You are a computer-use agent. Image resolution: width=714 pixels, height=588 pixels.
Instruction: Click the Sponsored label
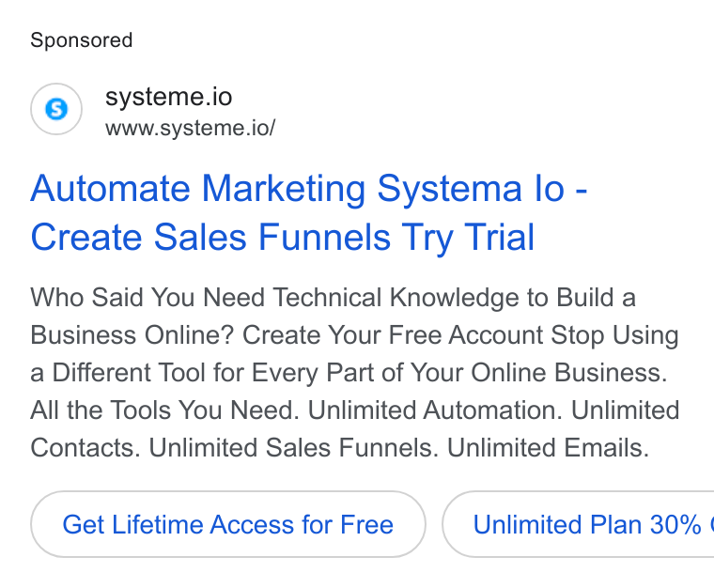[82, 40]
